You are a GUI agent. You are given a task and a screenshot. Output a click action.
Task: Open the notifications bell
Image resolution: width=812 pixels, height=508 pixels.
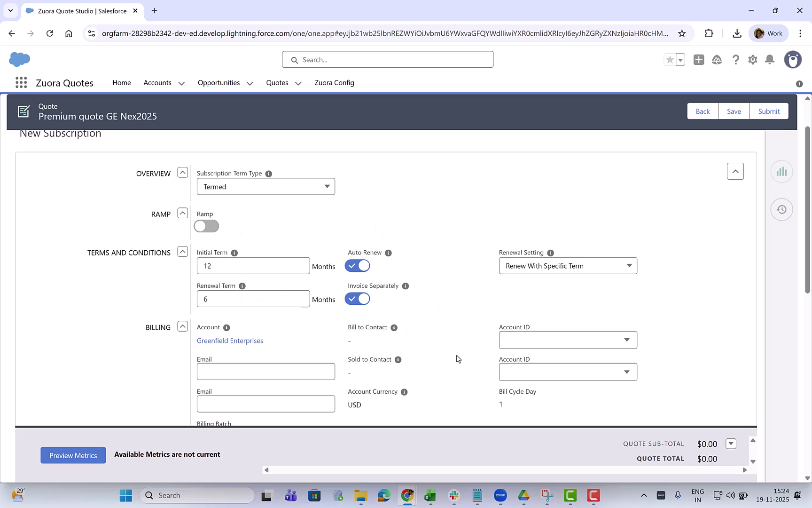click(x=770, y=60)
